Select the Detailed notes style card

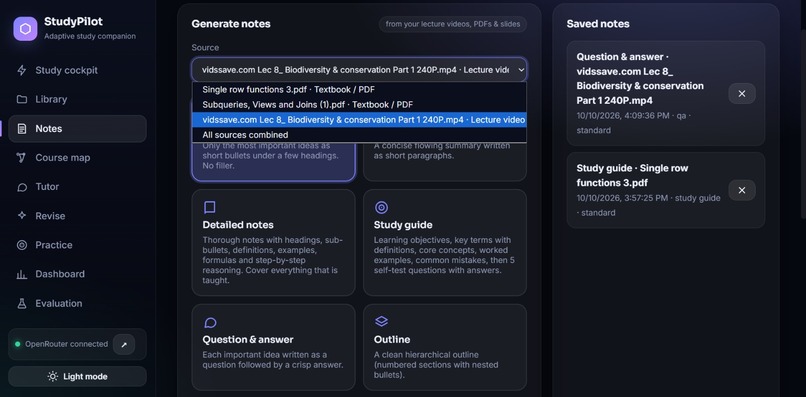[x=273, y=243]
